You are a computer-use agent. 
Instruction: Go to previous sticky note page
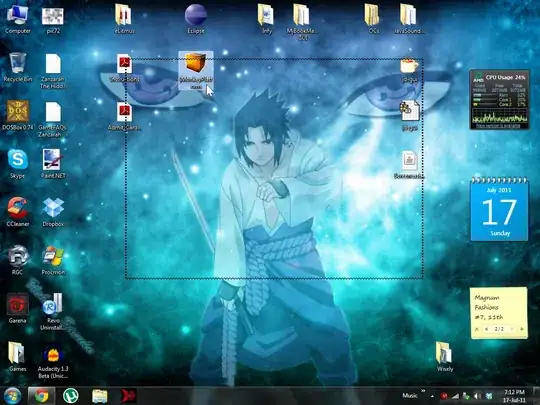pos(487,329)
